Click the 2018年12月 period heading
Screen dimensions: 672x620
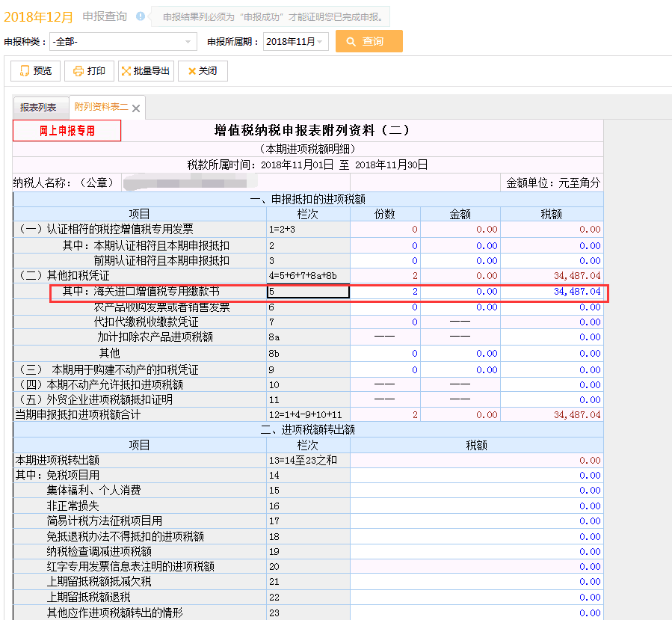(x=39, y=17)
